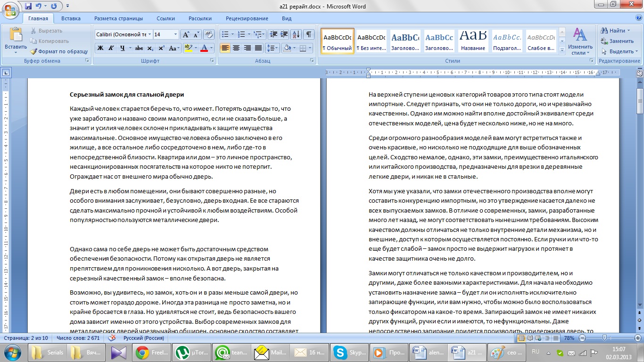This screenshot has width=644, height=362.
Task: Undo the last action
Action: pos(40,6)
